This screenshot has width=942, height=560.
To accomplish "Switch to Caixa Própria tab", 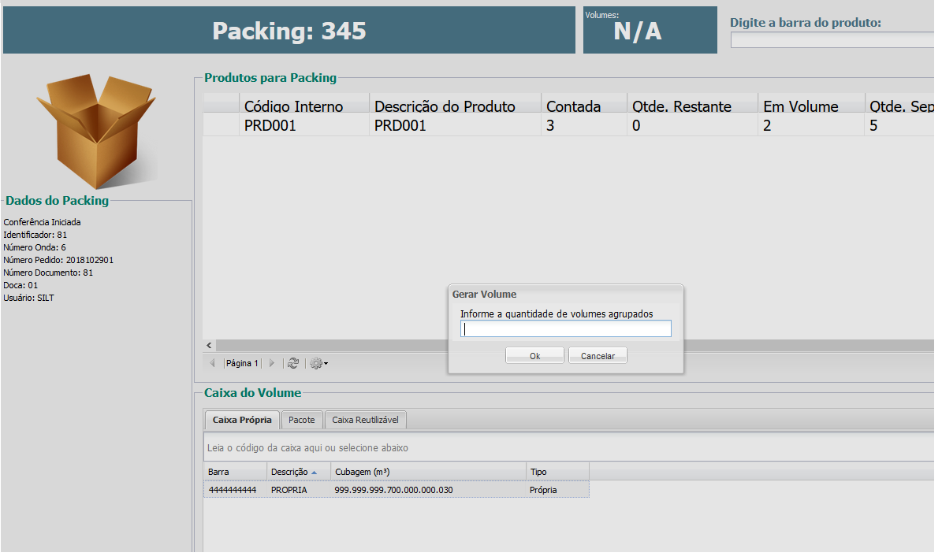I will tap(242, 420).
